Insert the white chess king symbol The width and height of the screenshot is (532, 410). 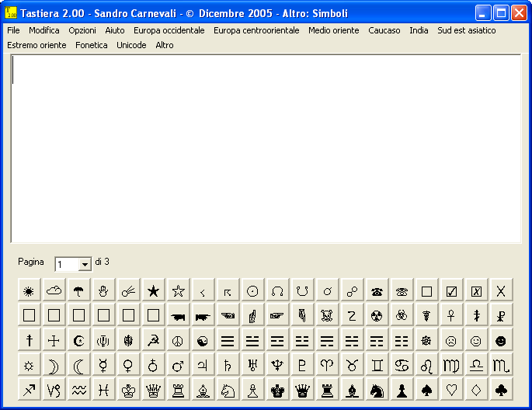(128, 389)
